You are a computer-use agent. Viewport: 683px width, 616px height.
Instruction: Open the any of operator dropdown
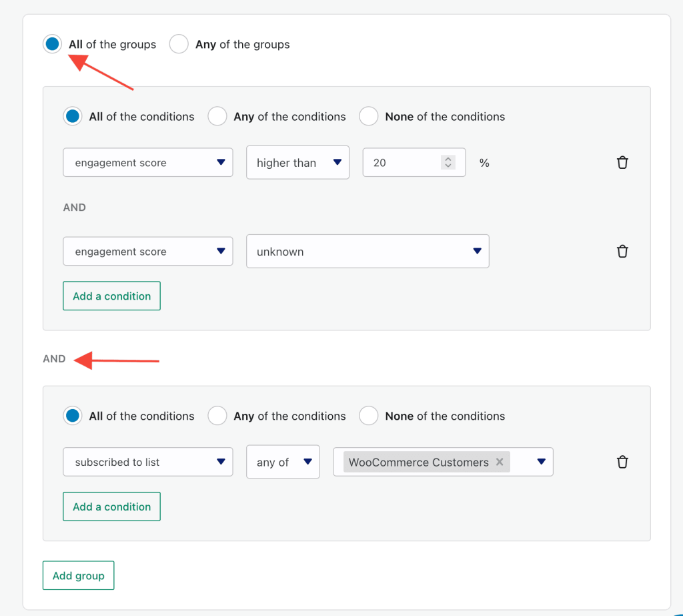pyautogui.click(x=283, y=462)
